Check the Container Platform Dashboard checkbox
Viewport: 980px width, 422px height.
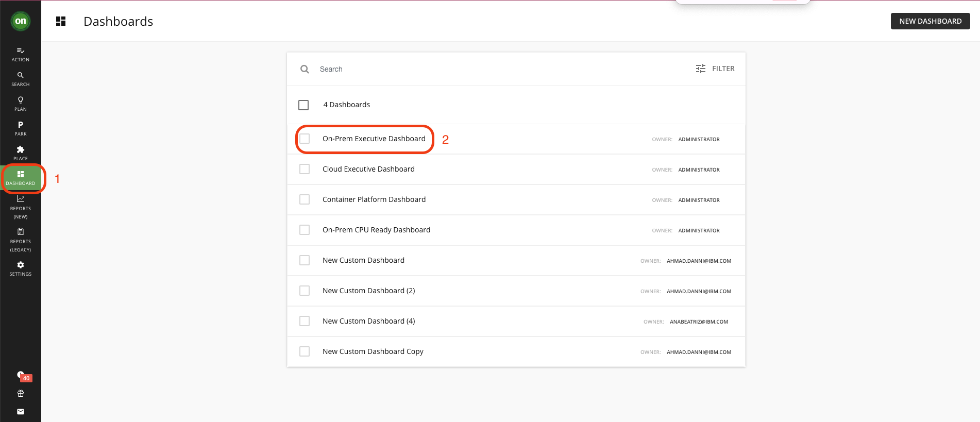305,199
